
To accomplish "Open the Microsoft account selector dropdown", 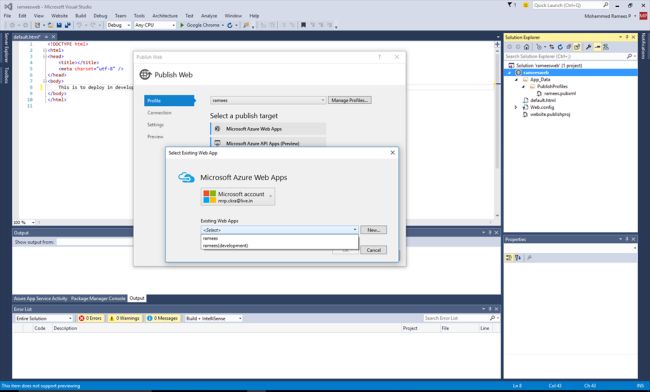I will pos(238,196).
